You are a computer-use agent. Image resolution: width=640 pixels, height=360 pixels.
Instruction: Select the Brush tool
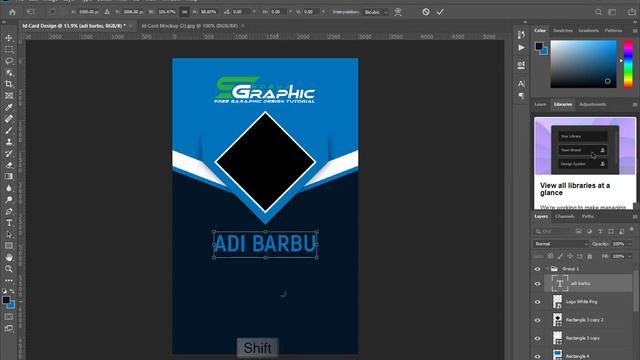(x=9, y=131)
